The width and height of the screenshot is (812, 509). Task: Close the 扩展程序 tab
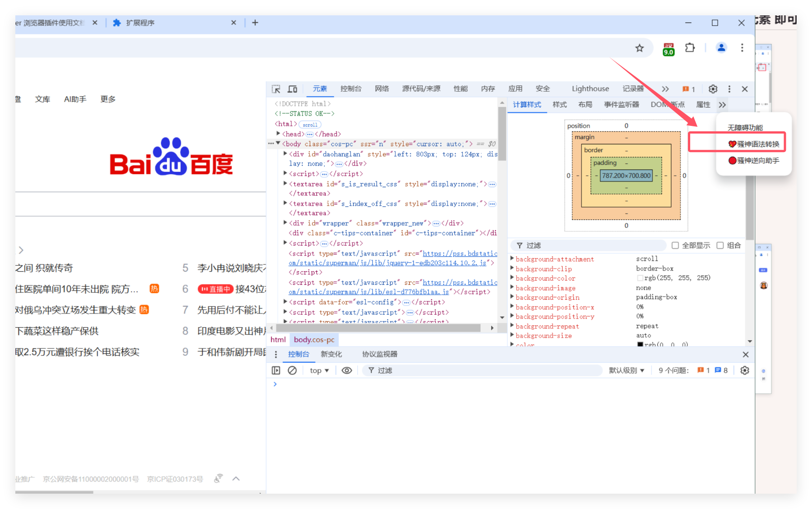coord(234,23)
